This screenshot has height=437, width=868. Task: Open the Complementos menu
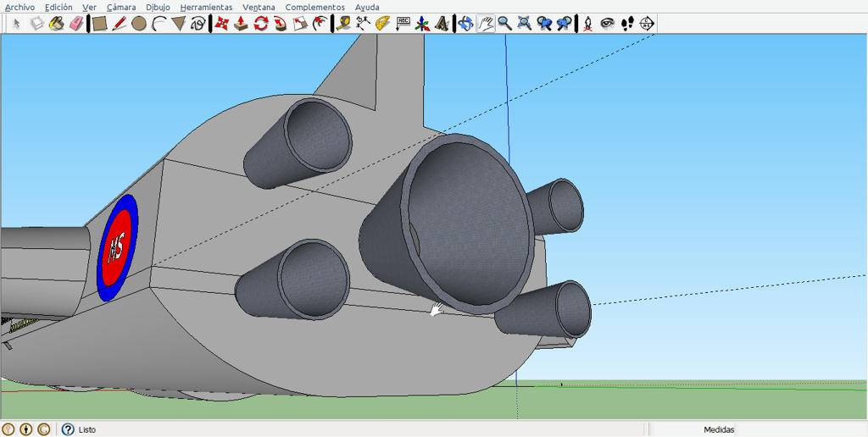pyautogui.click(x=315, y=7)
